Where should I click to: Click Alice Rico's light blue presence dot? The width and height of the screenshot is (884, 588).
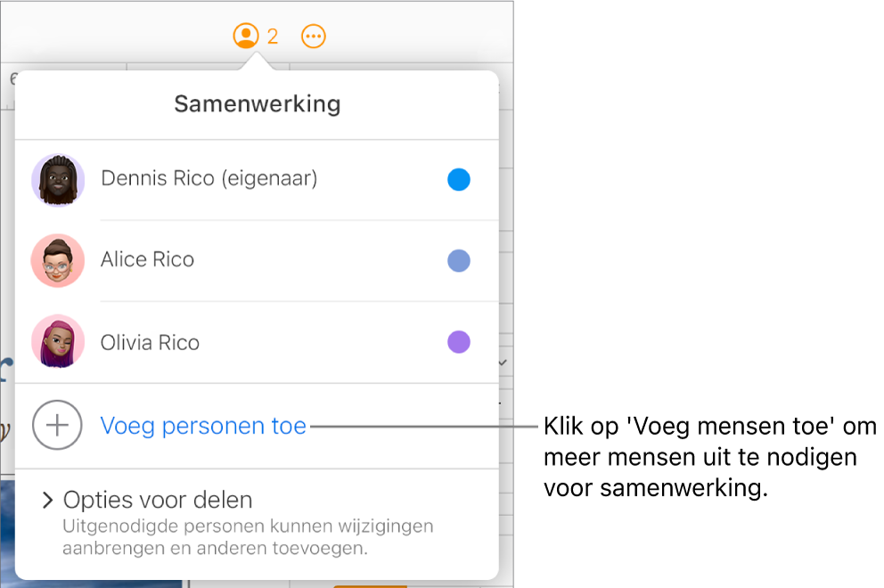pyautogui.click(x=458, y=260)
